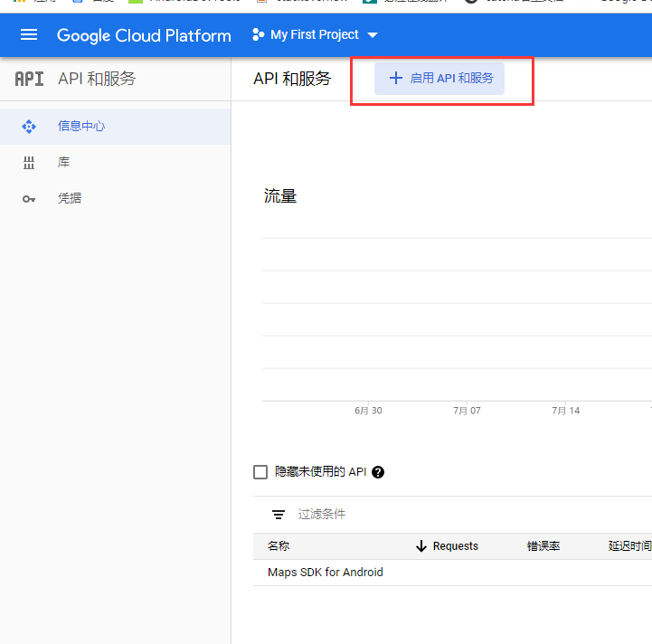Click the Google Cloud Platform logo

coord(144,35)
